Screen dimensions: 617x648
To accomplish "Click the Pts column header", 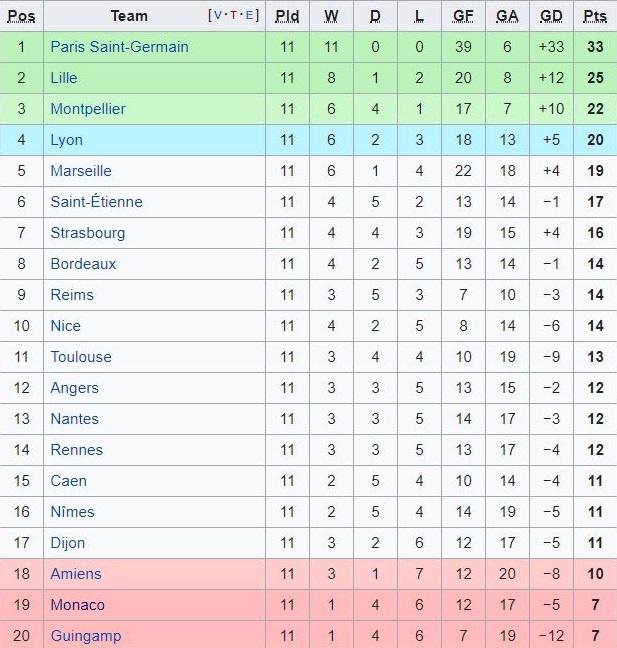I will [x=595, y=16].
